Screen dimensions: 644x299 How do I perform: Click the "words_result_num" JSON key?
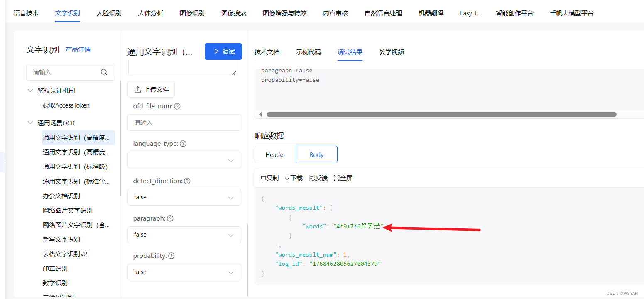point(306,255)
